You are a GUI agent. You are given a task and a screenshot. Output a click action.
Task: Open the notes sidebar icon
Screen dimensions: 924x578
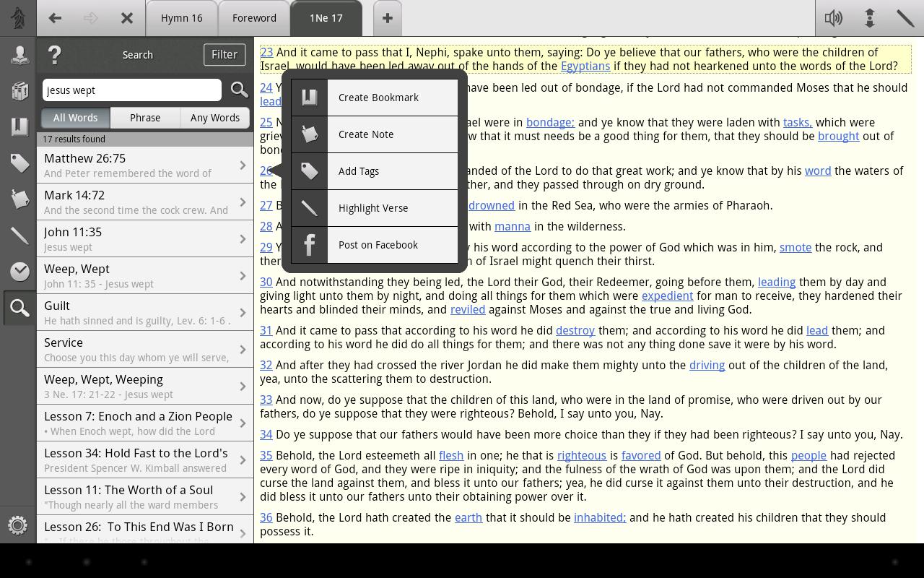click(19, 199)
